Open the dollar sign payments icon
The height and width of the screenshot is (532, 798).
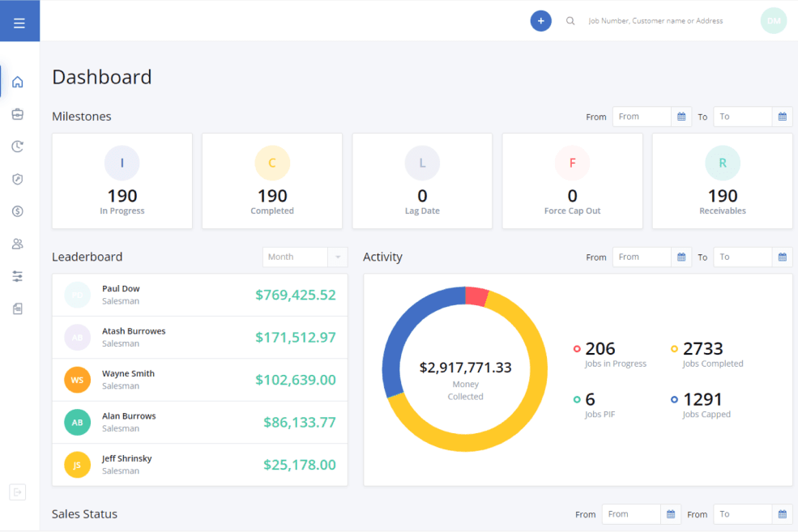click(x=18, y=211)
